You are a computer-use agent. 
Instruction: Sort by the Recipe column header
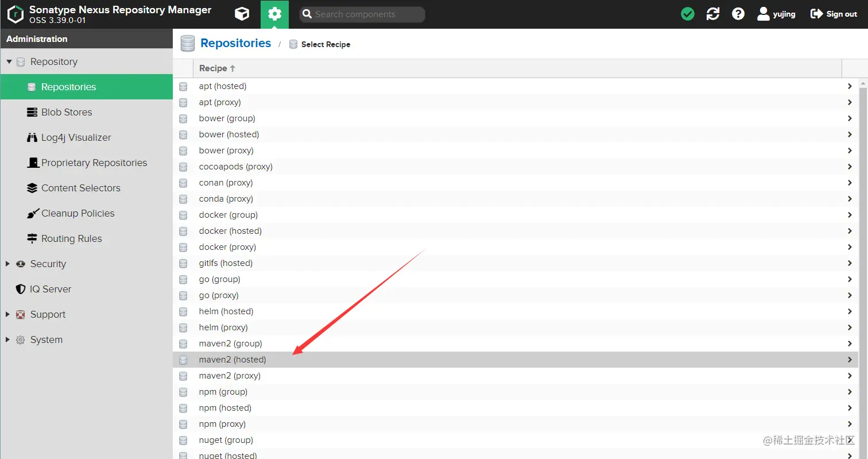coord(517,68)
